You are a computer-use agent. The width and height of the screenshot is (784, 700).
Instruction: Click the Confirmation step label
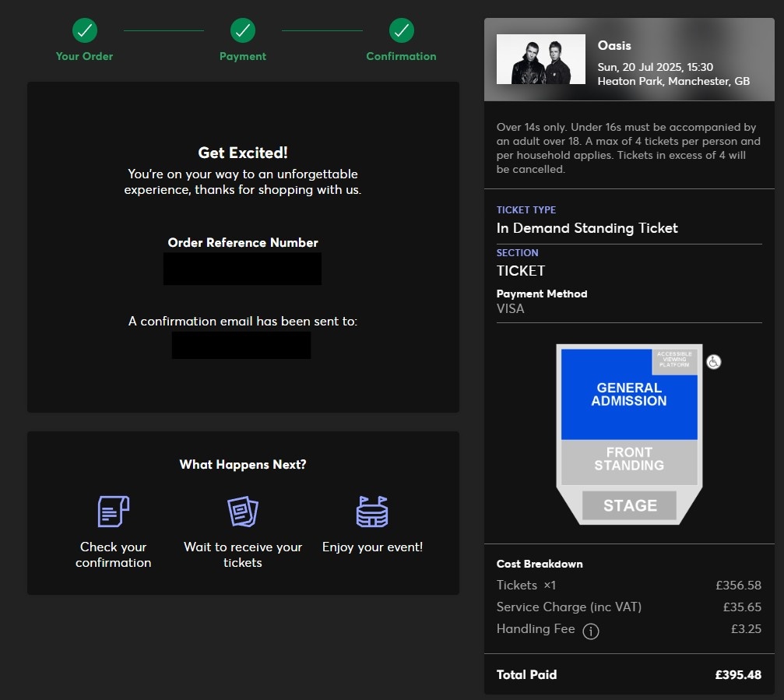402,56
